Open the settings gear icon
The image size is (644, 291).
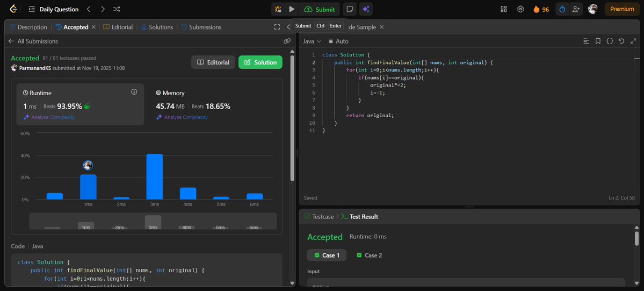pos(520,9)
